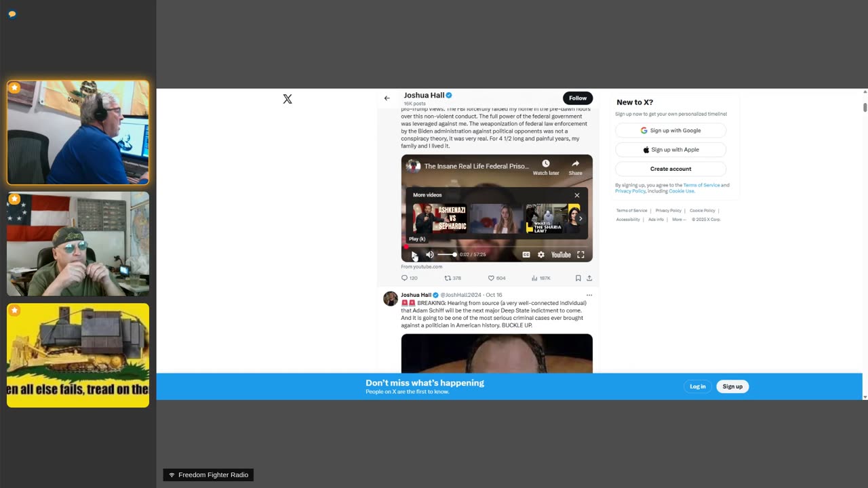Select the guest webcam with flag background

(x=78, y=244)
